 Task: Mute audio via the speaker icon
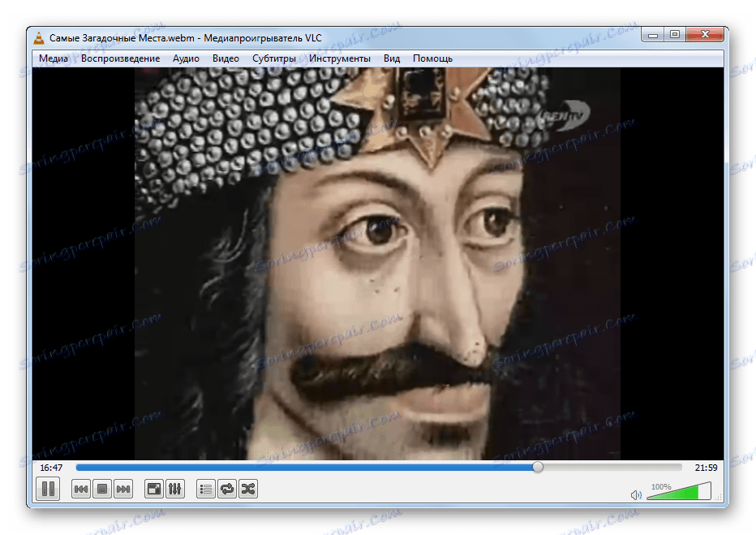(x=636, y=495)
